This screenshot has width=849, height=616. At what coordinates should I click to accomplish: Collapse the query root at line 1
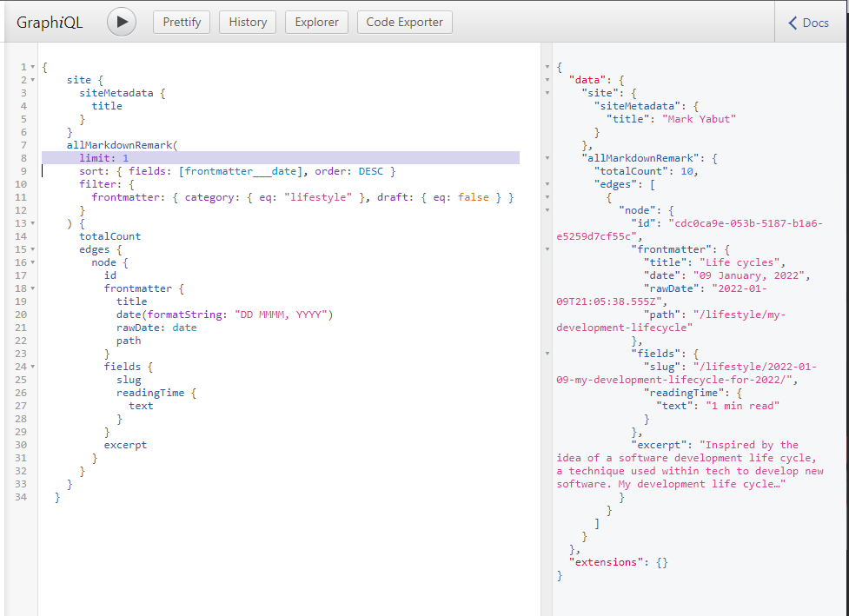click(32, 67)
